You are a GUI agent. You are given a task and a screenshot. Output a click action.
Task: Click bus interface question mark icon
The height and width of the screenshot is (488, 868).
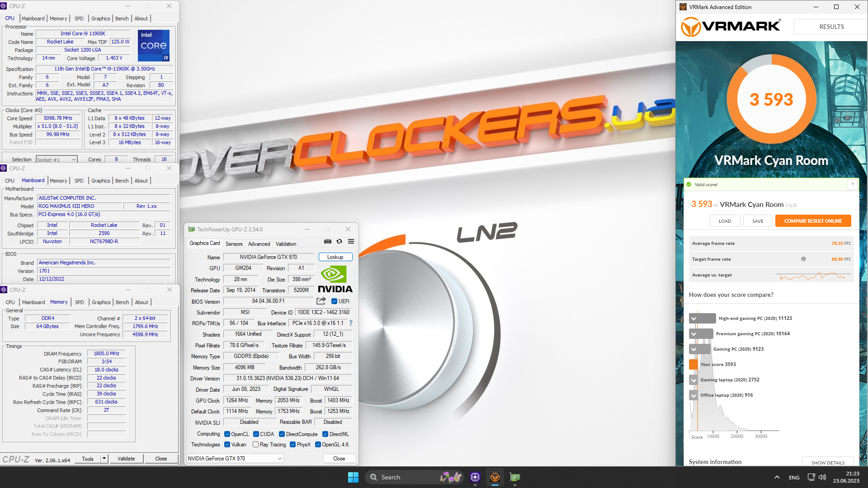(x=351, y=323)
